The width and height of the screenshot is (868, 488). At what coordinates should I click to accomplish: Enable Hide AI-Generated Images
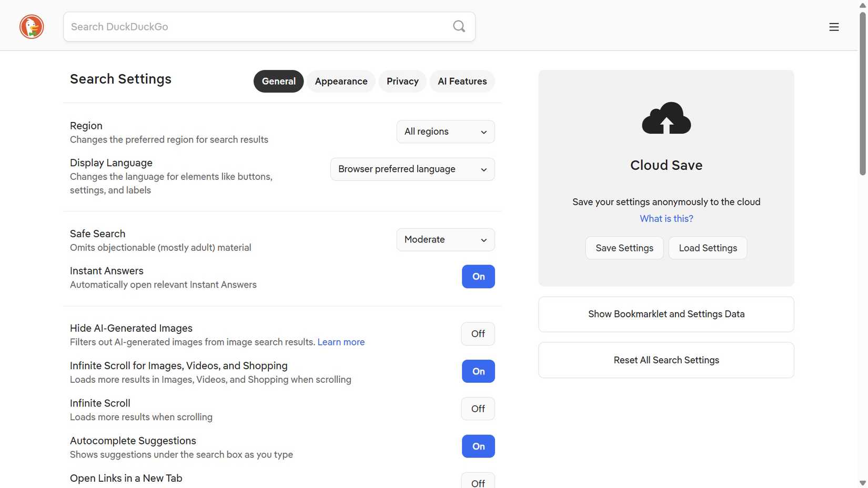click(477, 333)
